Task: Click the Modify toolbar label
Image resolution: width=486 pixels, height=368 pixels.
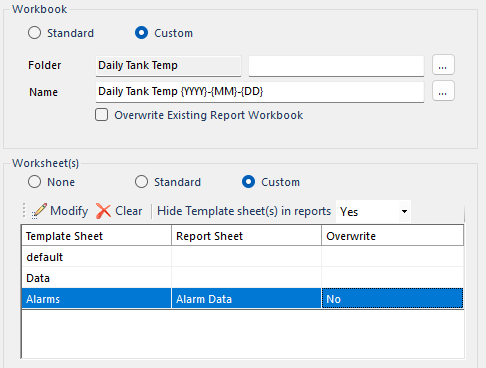Action: [x=69, y=211]
